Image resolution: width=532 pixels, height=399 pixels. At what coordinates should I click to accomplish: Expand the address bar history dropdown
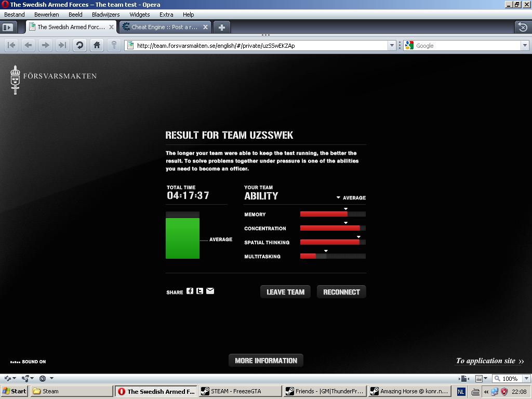click(392, 46)
